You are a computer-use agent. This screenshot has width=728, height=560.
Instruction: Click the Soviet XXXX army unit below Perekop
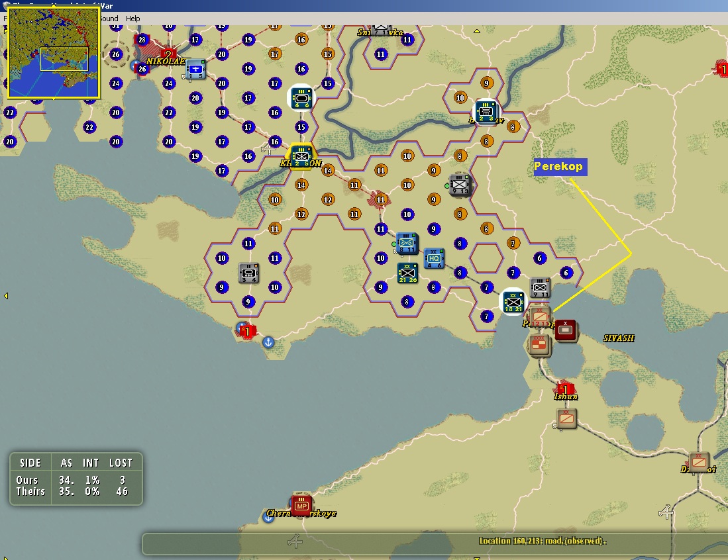coord(539,345)
